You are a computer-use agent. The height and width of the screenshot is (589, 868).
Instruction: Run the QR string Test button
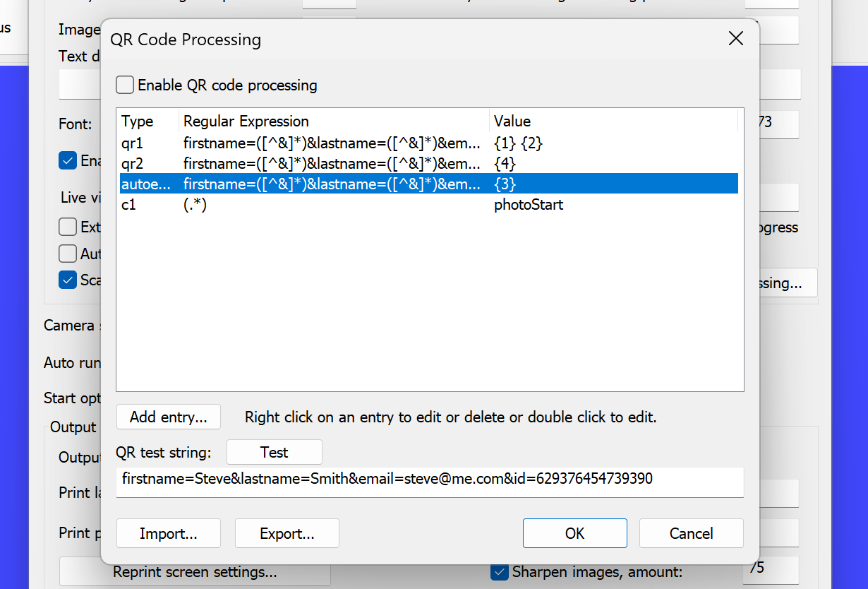[274, 452]
